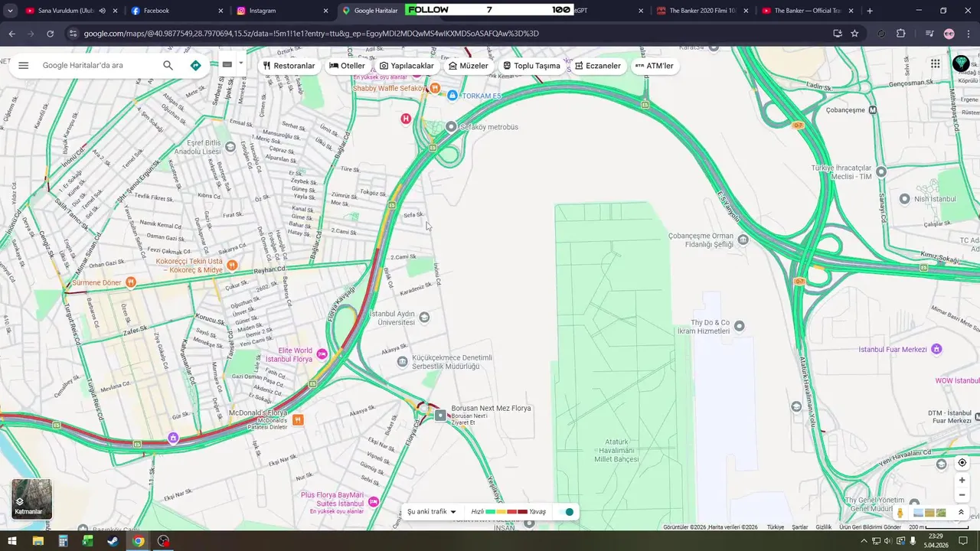Expand the imagery strip chevron

961,513
